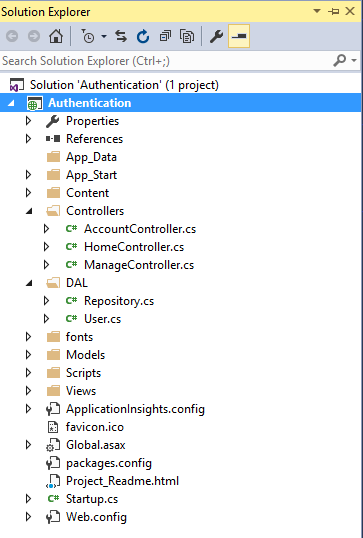Toggle Show All Files icon

[187, 36]
